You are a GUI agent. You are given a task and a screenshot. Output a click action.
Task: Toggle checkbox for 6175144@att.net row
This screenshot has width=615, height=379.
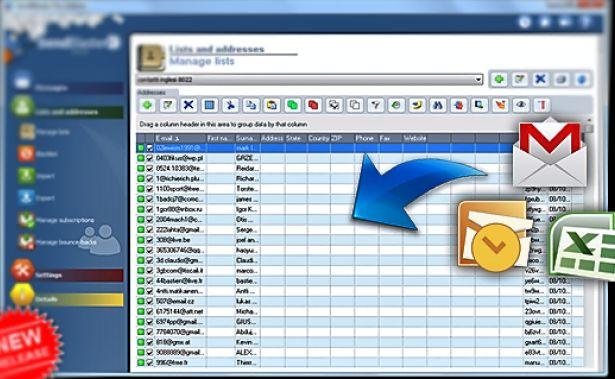pyautogui.click(x=150, y=312)
